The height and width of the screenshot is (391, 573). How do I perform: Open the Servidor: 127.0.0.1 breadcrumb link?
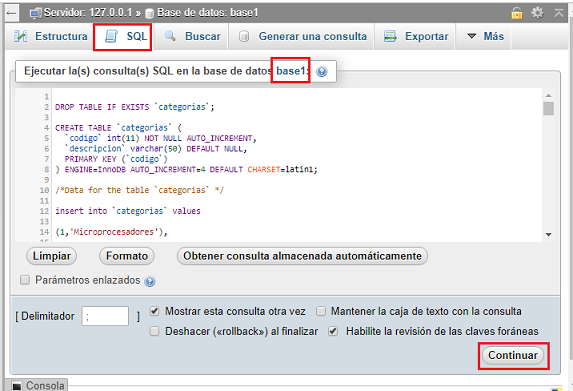(87, 13)
